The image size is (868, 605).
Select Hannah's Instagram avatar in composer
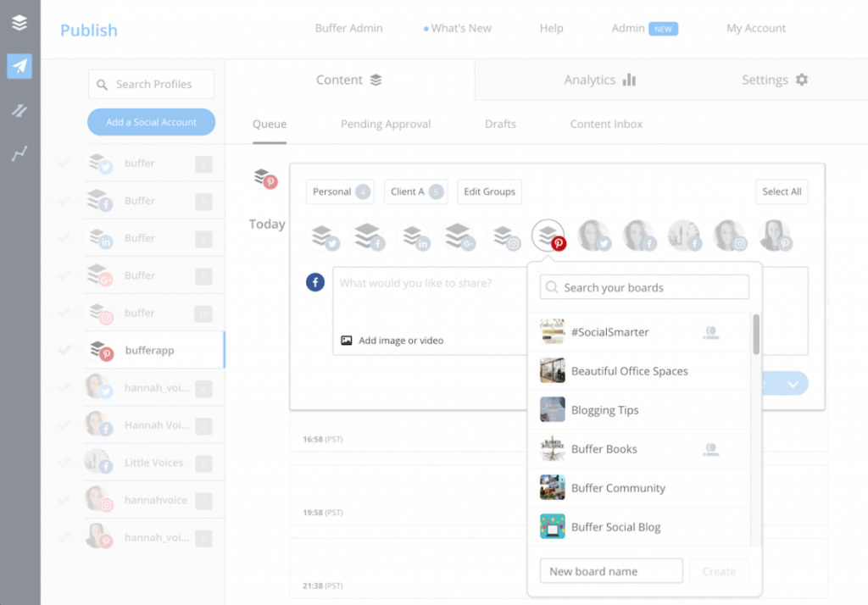730,236
